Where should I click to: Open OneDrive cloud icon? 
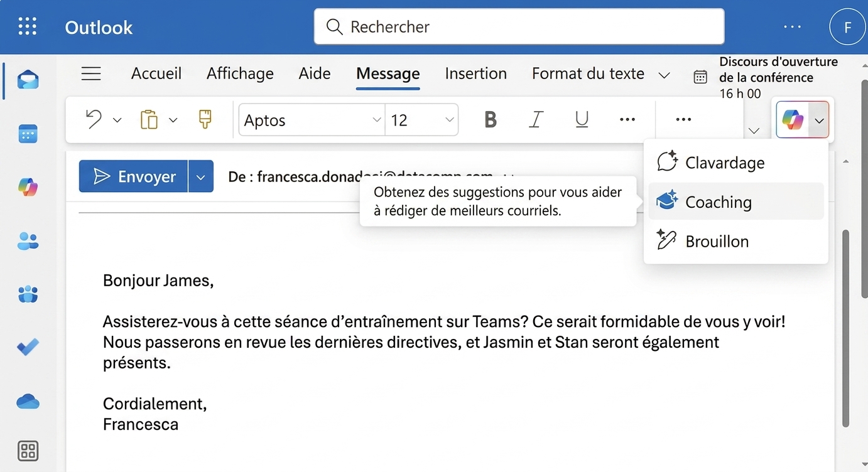click(28, 401)
